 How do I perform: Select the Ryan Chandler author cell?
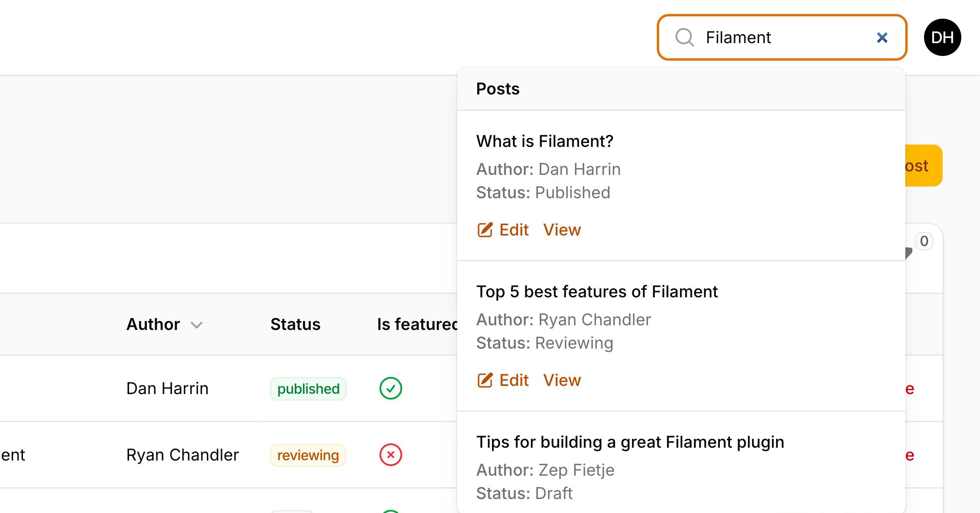(182, 455)
